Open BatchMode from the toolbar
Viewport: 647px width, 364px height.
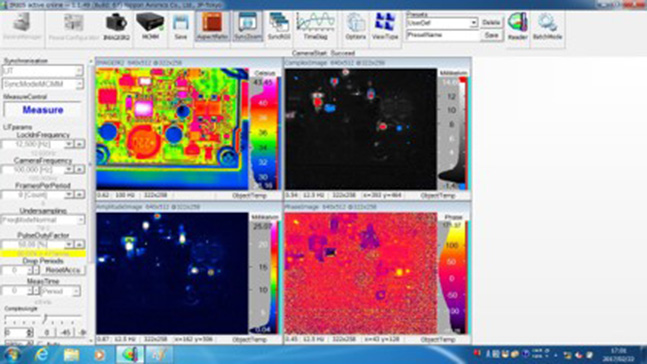point(547,26)
